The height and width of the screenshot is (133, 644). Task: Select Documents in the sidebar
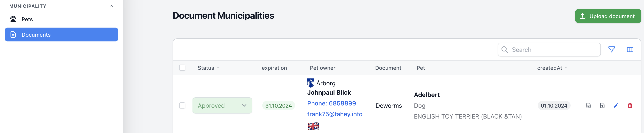click(x=61, y=35)
